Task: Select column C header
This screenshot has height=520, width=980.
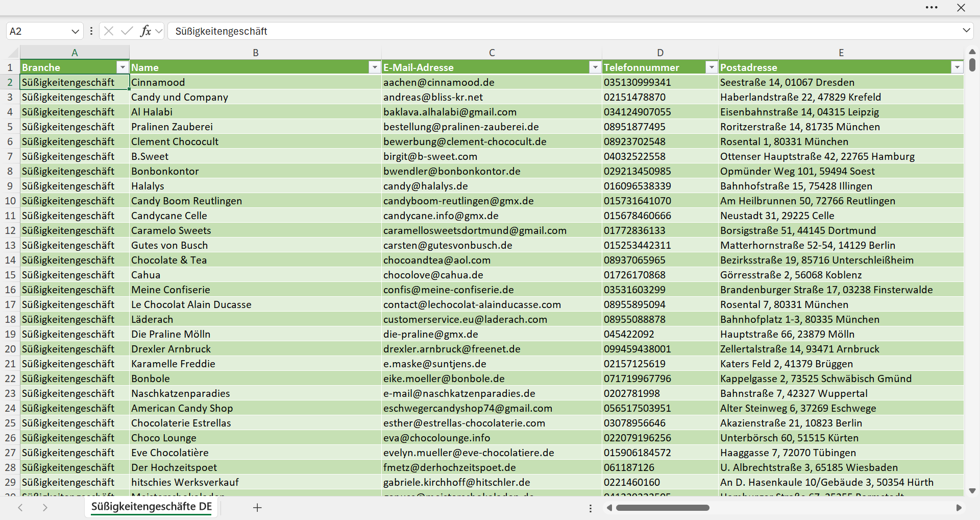Action: (492, 53)
